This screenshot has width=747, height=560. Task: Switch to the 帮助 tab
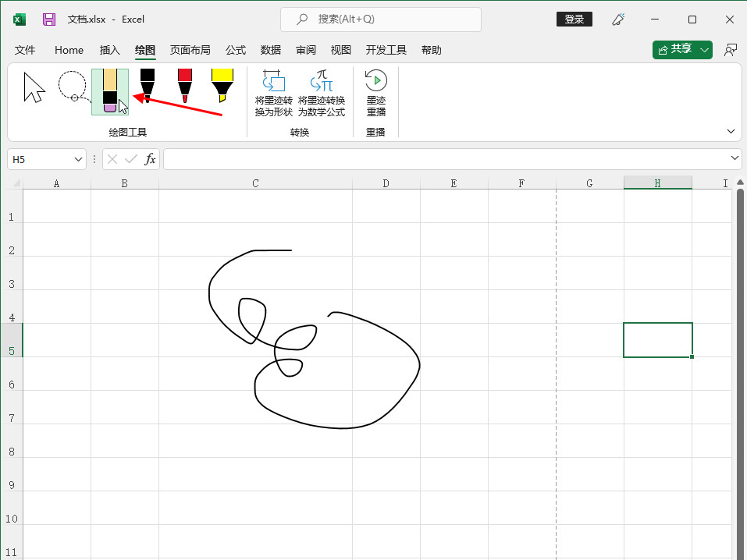coord(431,50)
